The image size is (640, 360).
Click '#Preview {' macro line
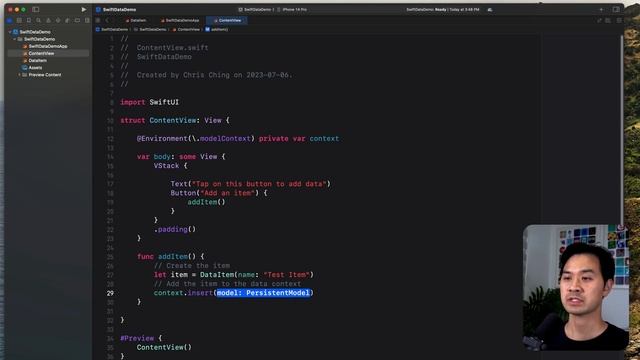[141, 338]
